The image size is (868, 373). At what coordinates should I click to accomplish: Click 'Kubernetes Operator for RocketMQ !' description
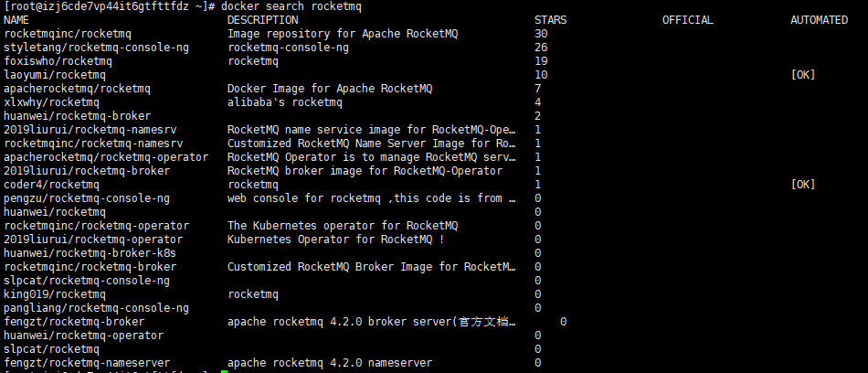336,240
